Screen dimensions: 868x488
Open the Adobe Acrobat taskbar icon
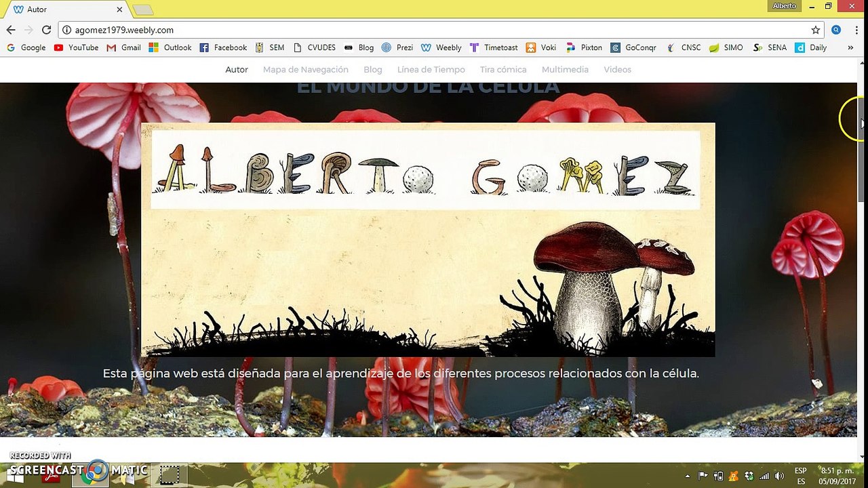click(x=51, y=475)
